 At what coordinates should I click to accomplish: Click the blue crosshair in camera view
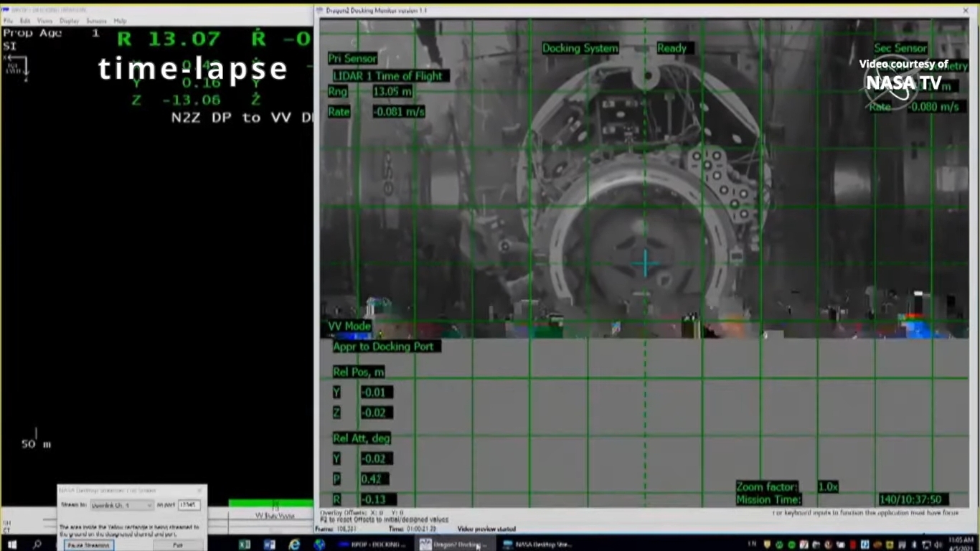click(x=644, y=264)
